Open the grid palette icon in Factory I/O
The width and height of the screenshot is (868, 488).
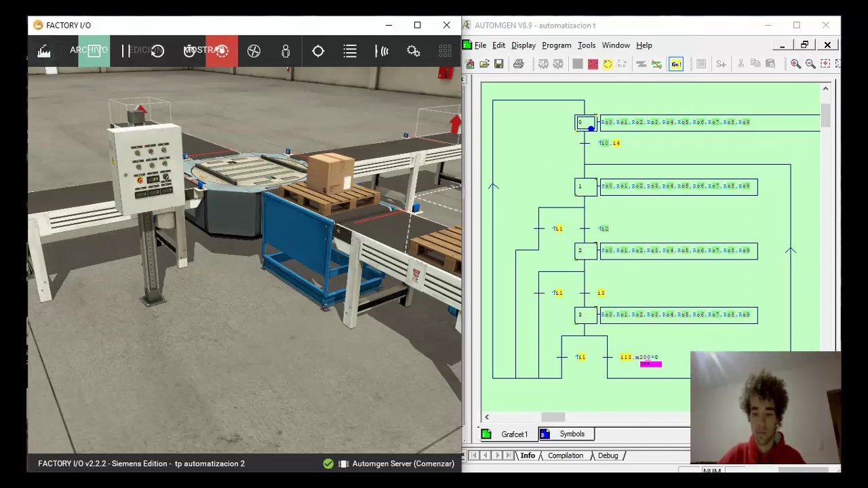445,51
